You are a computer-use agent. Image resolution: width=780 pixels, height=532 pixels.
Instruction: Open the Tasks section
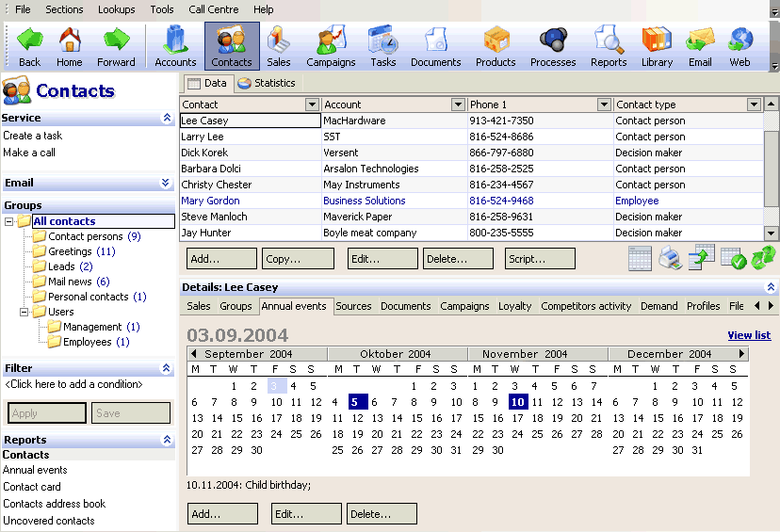point(383,47)
